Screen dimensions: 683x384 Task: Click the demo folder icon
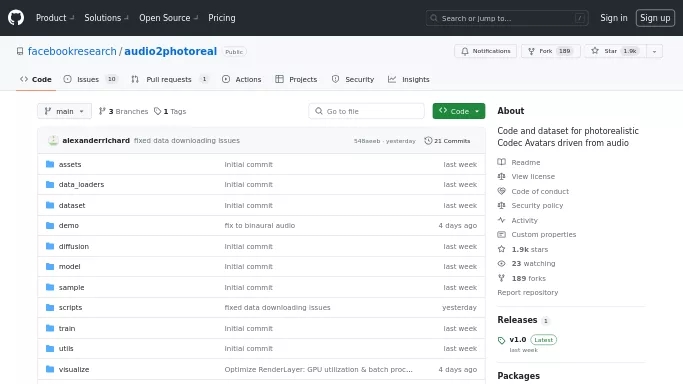click(50, 226)
